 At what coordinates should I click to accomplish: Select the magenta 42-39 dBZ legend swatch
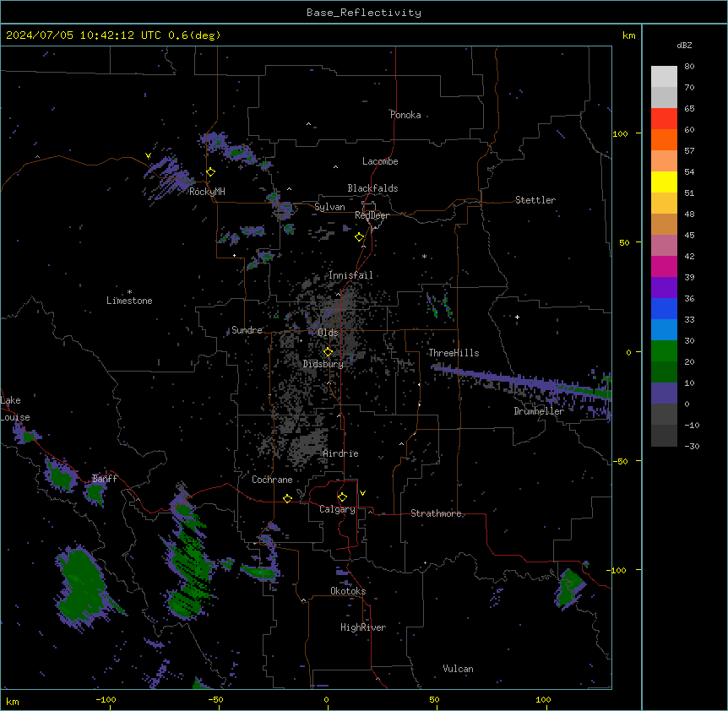[664, 266]
